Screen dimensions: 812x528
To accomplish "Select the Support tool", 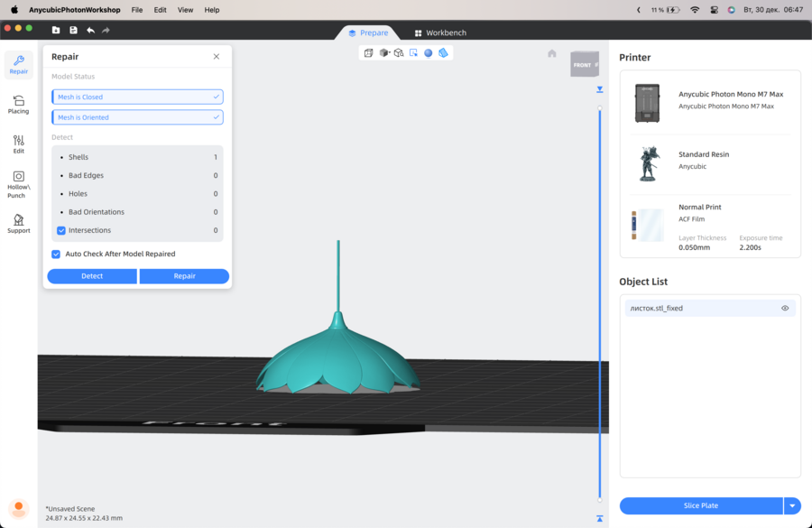I will tap(18, 224).
